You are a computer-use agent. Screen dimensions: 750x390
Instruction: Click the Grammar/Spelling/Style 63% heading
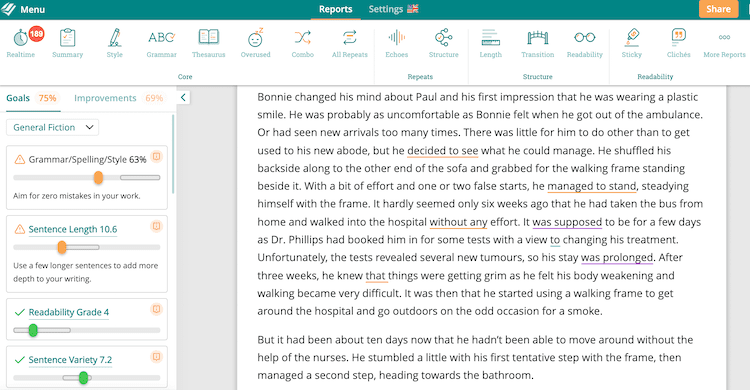point(88,159)
